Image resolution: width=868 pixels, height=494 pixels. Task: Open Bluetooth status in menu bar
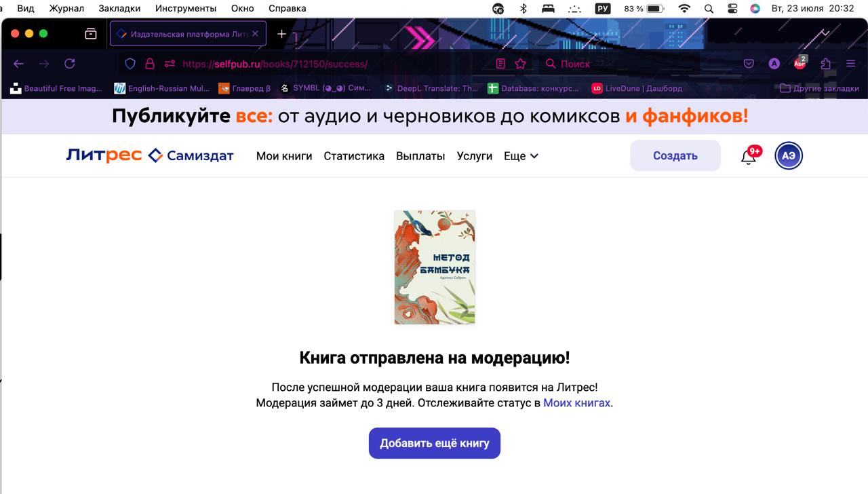(x=523, y=8)
